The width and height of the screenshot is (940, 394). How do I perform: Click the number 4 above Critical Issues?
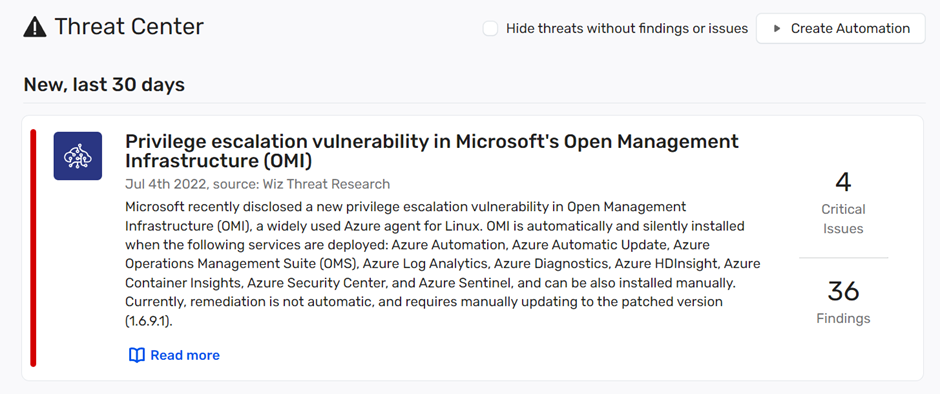click(843, 182)
